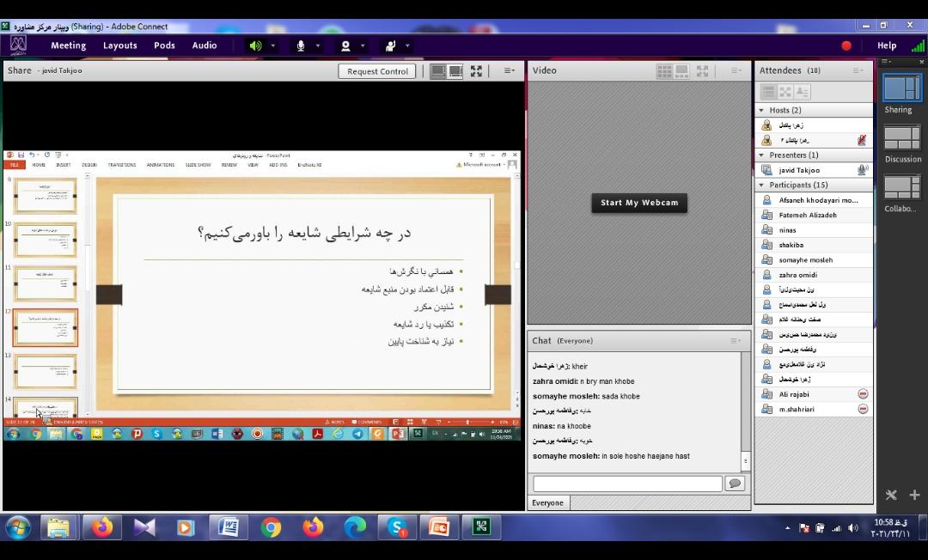Collapse the Participants (15) group
Image resolution: width=928 pixels, height=560 pixels.
click(761, 185)
